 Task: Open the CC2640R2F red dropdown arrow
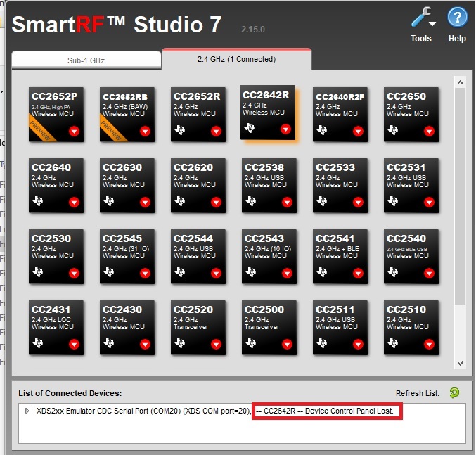pyautogui.click(x=358, y=131)
